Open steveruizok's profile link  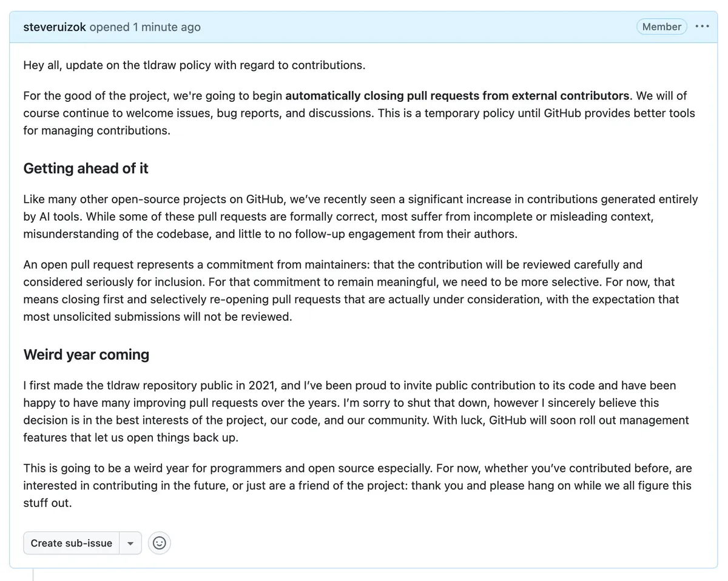[x=55, y=27]
